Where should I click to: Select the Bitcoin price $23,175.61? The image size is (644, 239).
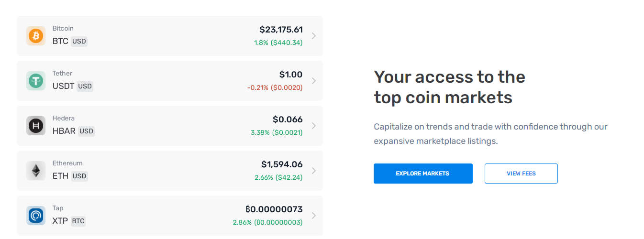(281, 30)
